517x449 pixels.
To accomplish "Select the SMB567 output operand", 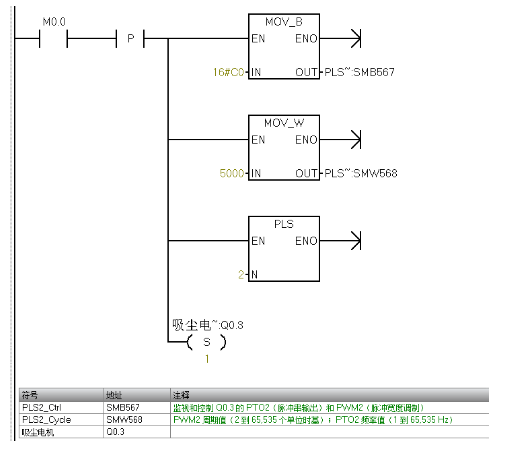I will 359,72.
